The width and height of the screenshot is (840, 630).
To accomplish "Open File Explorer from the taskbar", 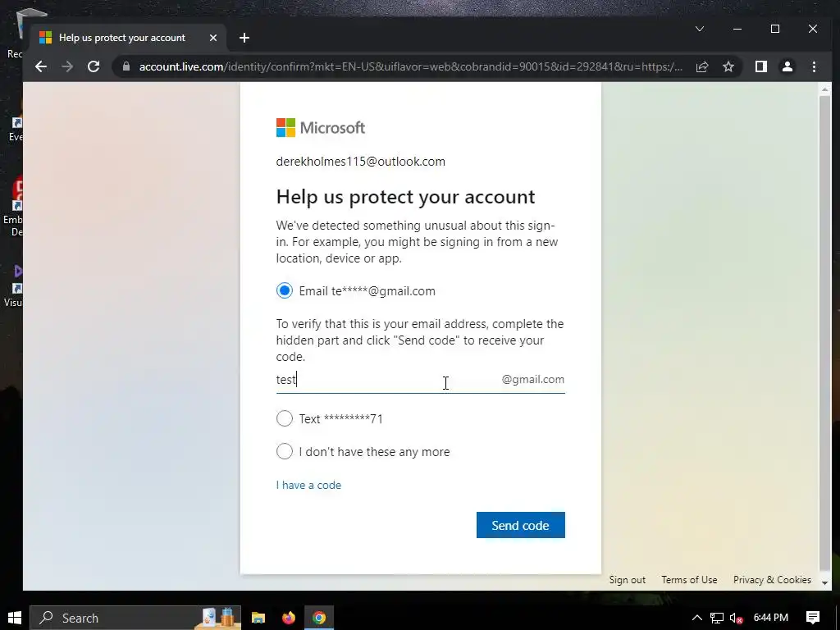I will [x=258, y=618].
